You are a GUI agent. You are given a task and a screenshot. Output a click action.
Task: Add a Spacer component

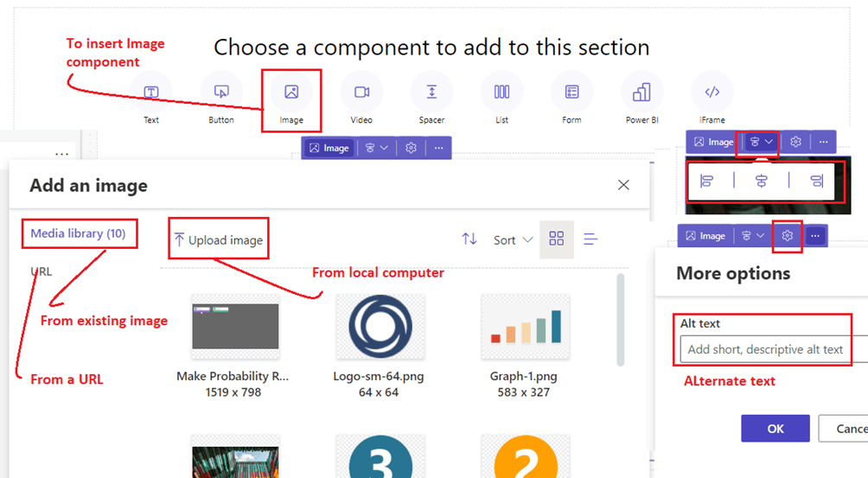pyautogui.click(x=431, y=92)
